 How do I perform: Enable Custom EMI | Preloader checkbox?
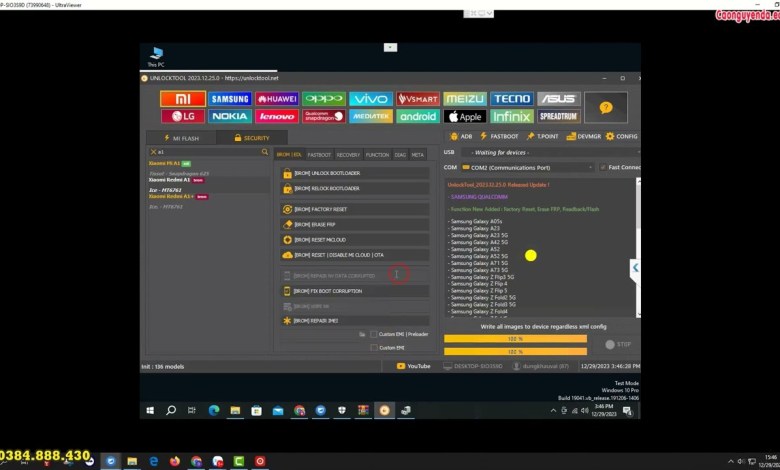click(374, 334)
